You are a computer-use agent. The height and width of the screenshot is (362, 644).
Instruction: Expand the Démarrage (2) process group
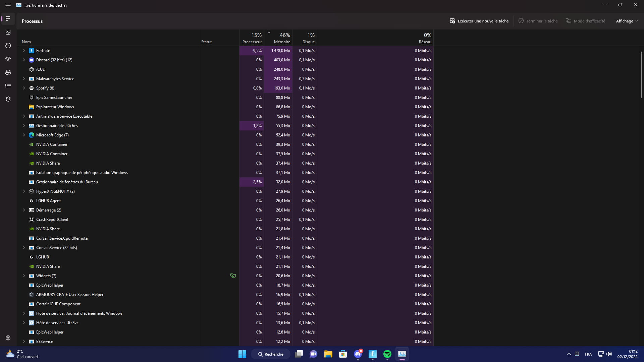click(x=24, y=210)
